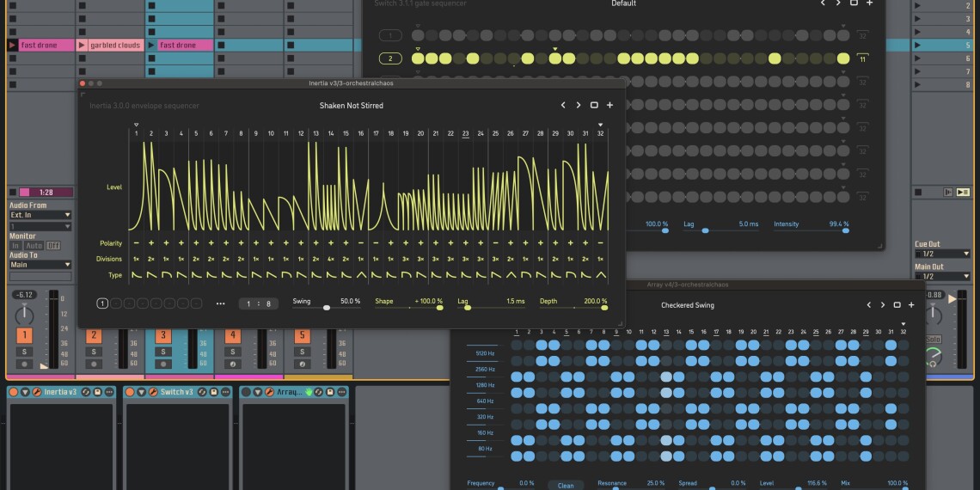This screenshot has height=490, width=980.
Task: Click the plus icon in Inertia header
Action: pos(609,105)
